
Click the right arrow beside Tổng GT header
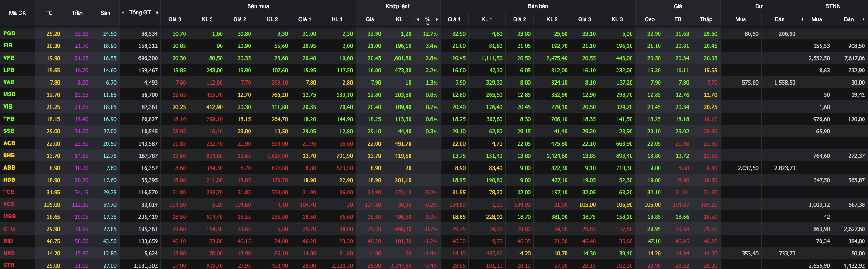click(x=157, y=13)
